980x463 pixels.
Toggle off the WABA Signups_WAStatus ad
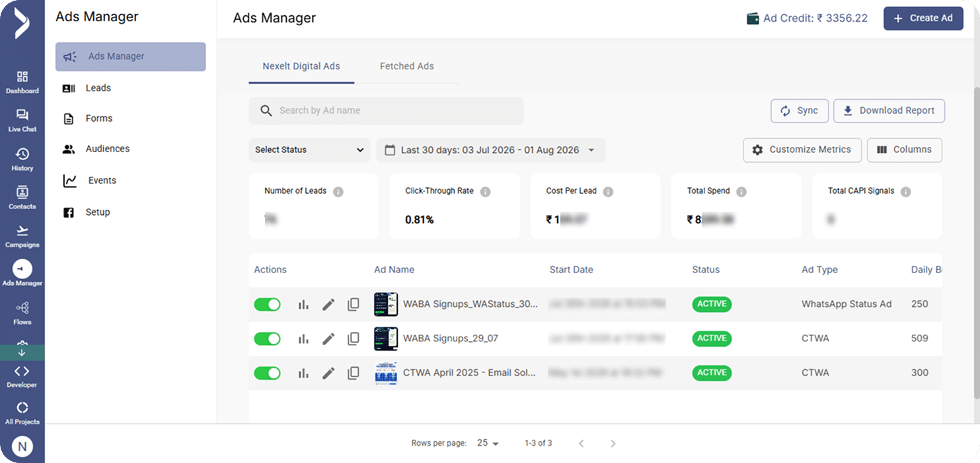267,304
